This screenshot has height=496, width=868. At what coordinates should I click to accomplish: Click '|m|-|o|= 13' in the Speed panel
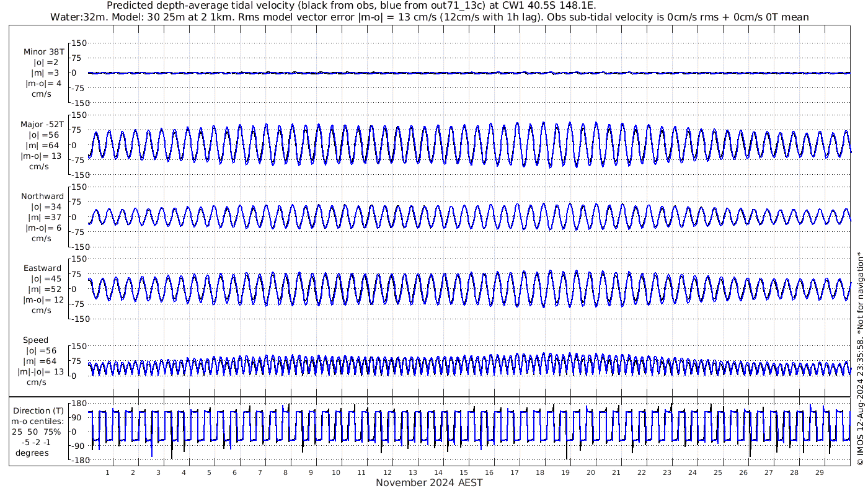[41, 372]
